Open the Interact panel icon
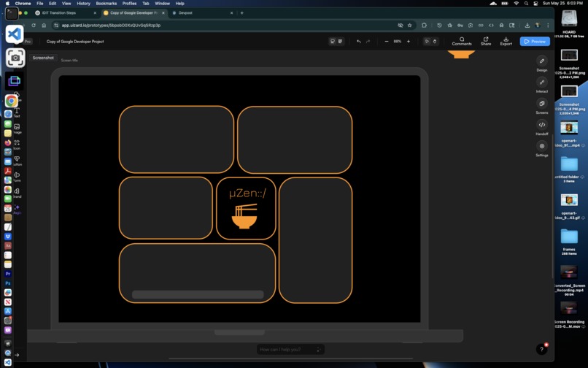 click(542, 83)
